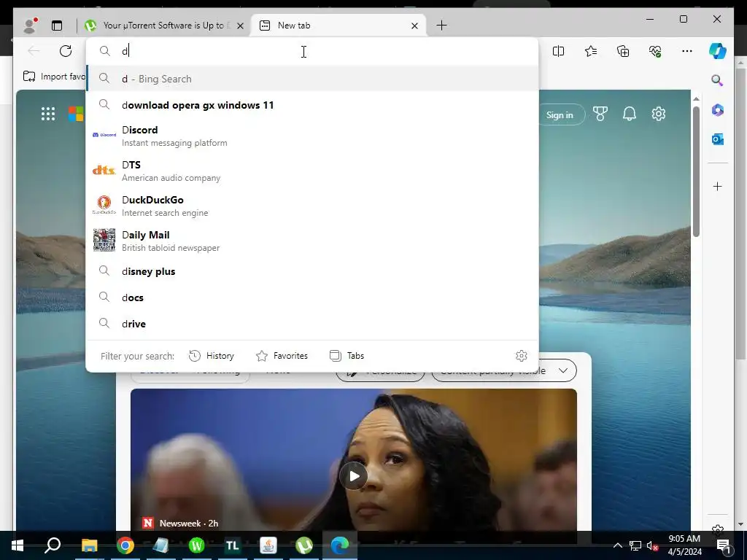Select the DuckDuckGo suggestion
The height and width of the screenshot is (560, 747).
[312, 206]
